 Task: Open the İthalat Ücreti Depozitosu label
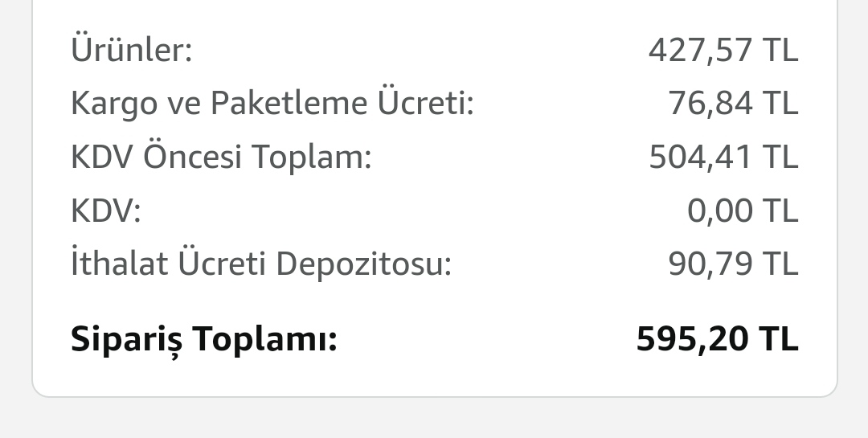pos(261,264)
